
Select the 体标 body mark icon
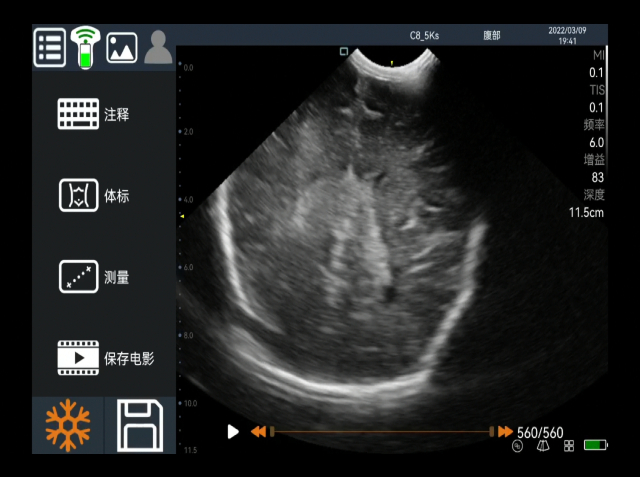(78, 196)
